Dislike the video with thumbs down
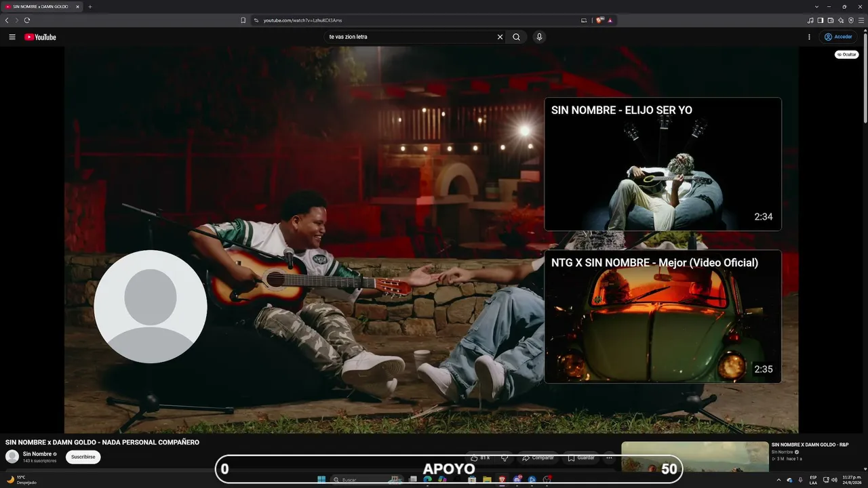Viewport: 868px width, 488px height. 505,458
